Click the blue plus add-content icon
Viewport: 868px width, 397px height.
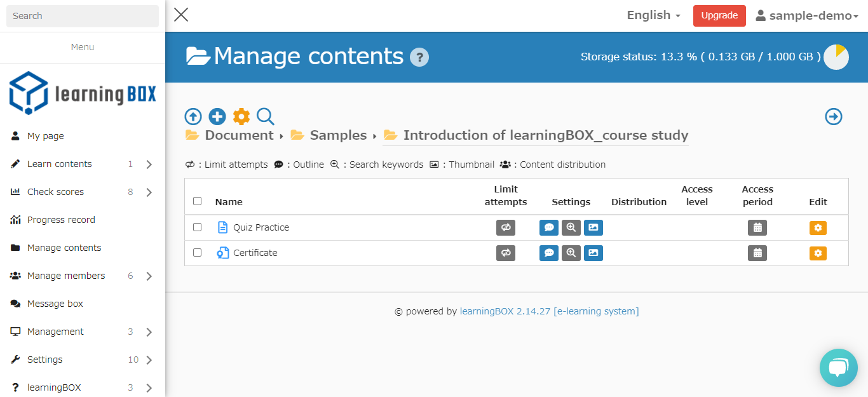tap(217, 117)
